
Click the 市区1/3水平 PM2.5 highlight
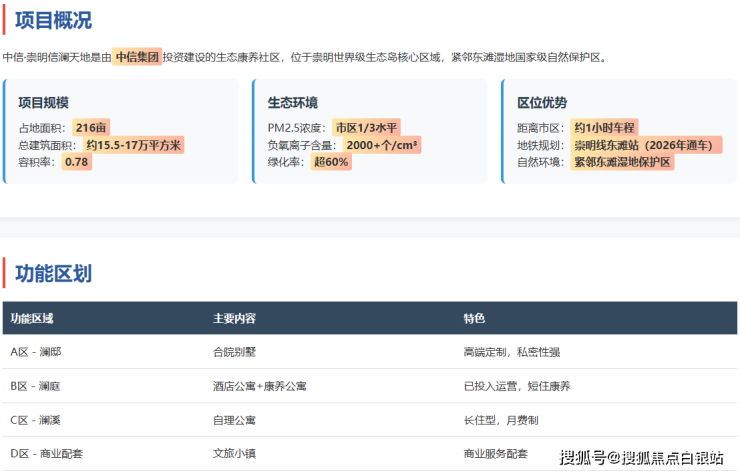click(366, 128)
